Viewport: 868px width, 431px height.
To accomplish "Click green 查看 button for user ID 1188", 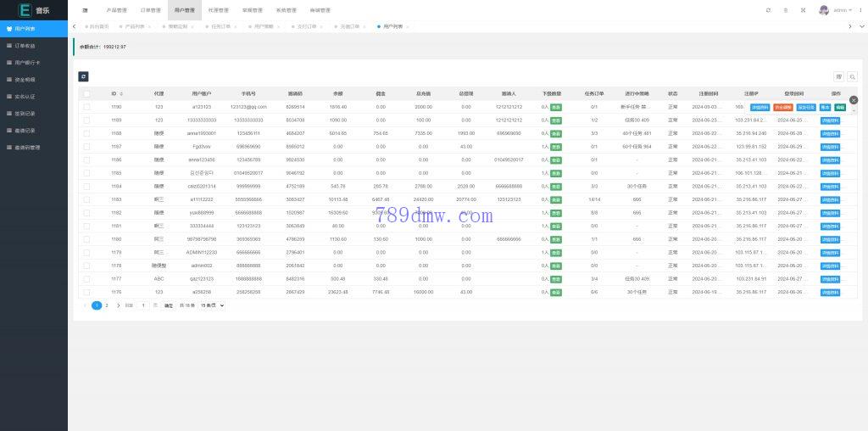I will [x=555, y=133].
